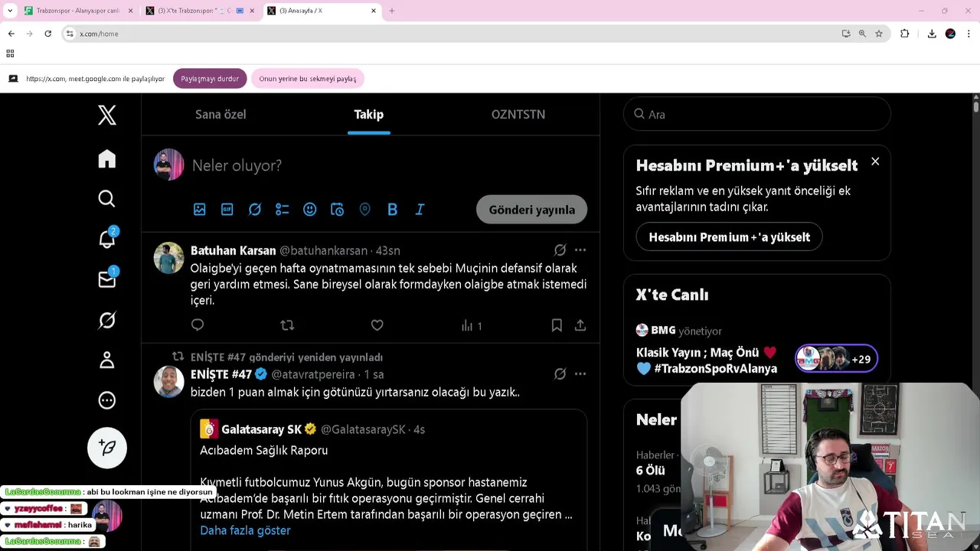Open X logo home link
Screen dimensions: 980x551
107,115
